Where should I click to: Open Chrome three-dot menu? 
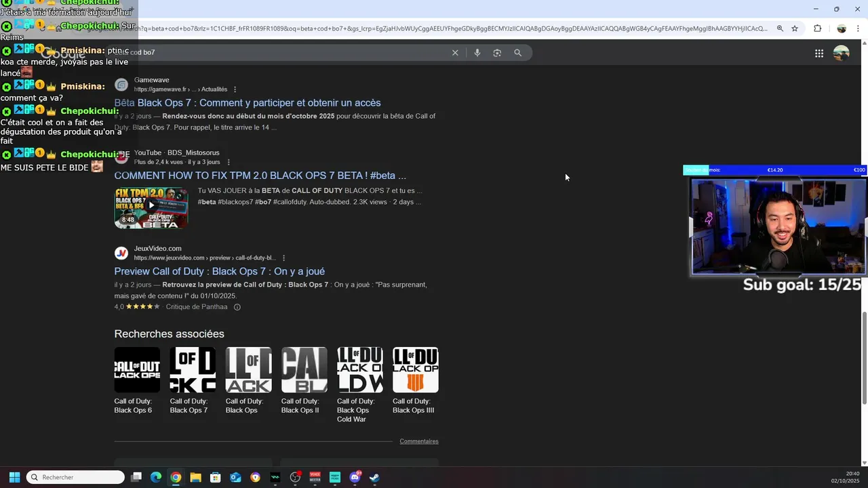click(858, 28)
